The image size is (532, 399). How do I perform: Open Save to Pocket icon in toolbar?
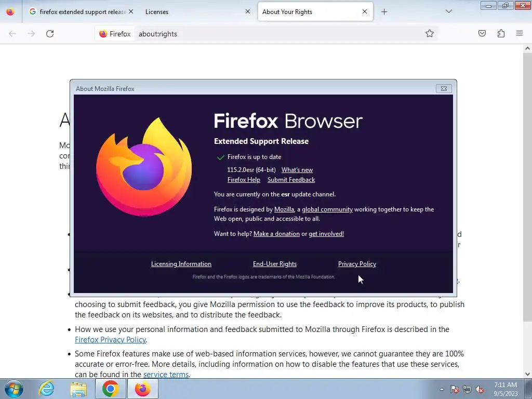tap(482, 33)
